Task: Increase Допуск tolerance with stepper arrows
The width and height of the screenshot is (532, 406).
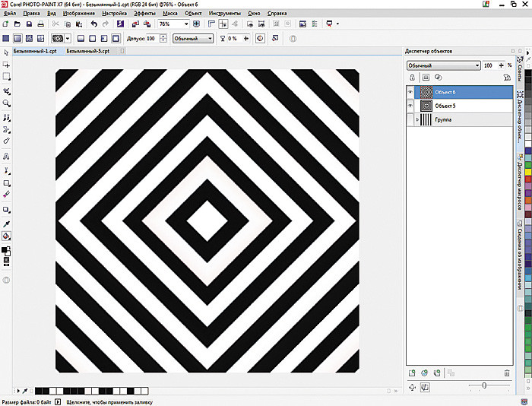Action: [x=163, y=38]
